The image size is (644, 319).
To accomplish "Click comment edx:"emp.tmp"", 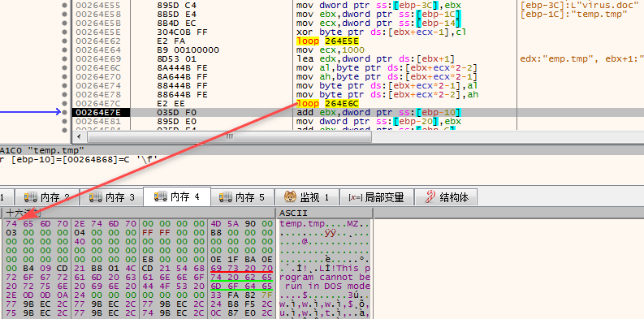I will [x=560, y=58].
